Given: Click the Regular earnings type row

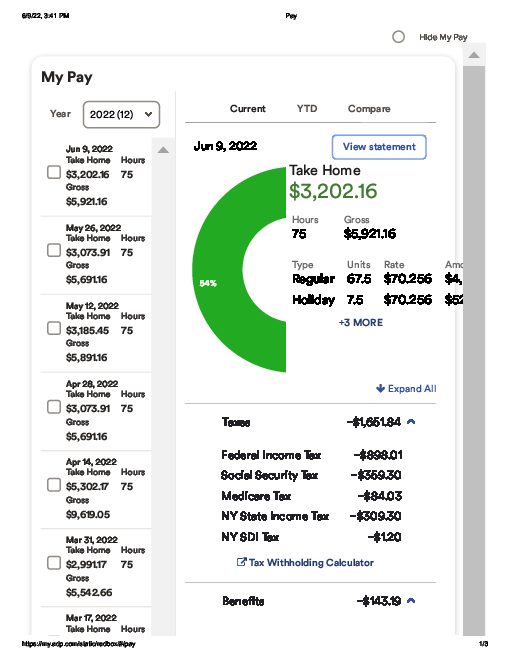Looking at the screenshot, I should click(377, 279).
